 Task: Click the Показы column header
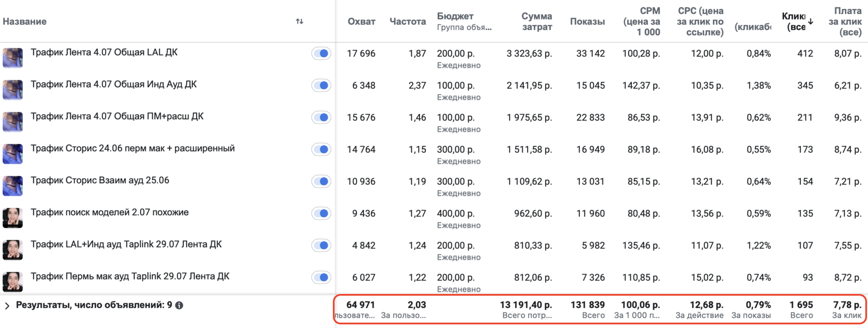pos(587,22)
